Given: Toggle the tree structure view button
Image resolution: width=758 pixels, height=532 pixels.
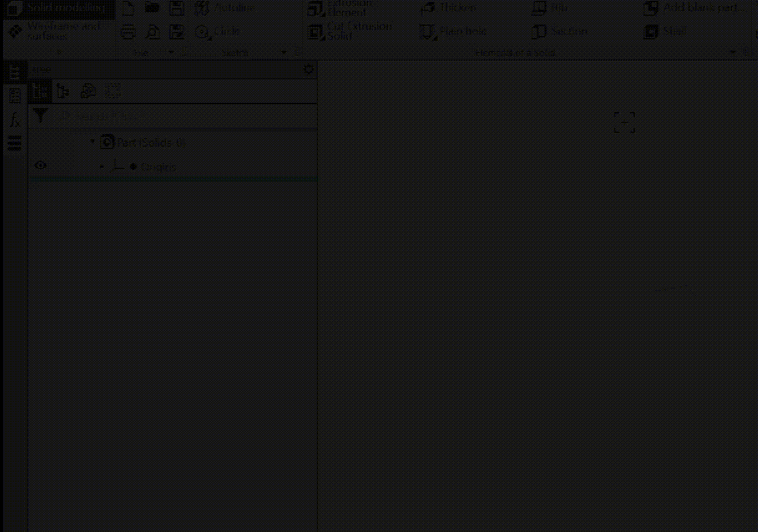Looking at the screenshot, I should (x=41, y=91).
